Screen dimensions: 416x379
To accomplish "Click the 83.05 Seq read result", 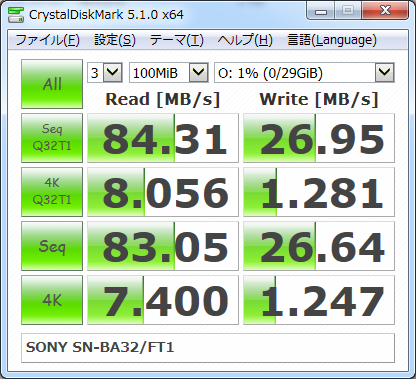I will point(163,246).
